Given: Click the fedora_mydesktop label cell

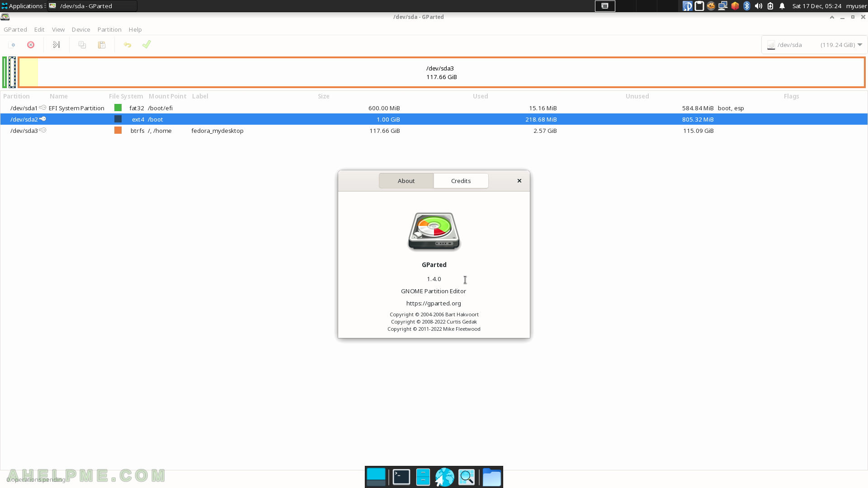Looking at the screenshot, I should (x=217, y=131).
